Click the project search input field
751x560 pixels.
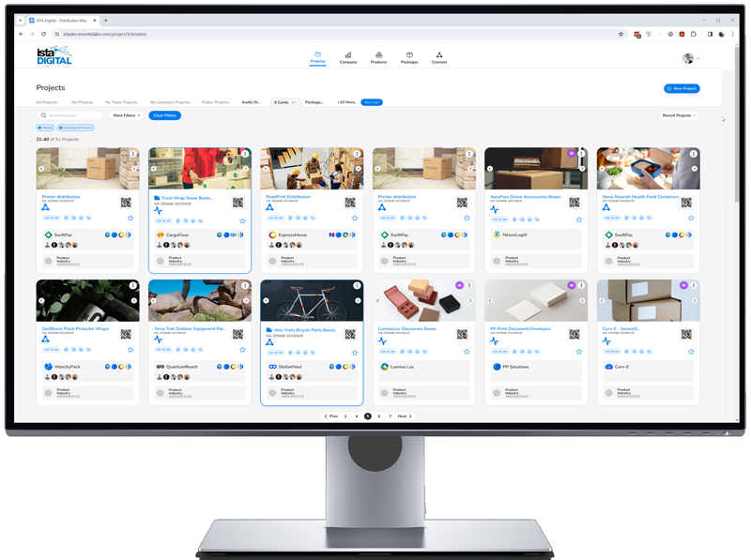tap(73, 115)
